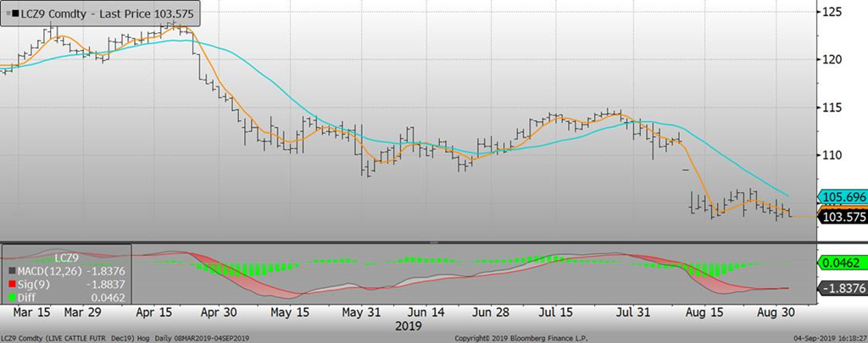Click the LCZ9 title in MACD legend
The width and height of the screenshot is (868, 343).
point(66,257)
